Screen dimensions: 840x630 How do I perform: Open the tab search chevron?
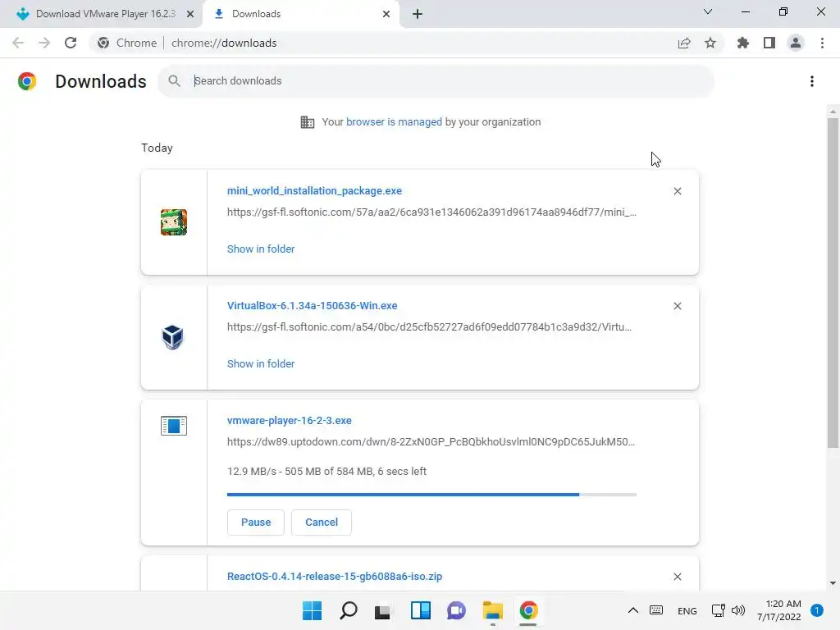[x=708, y=11]
